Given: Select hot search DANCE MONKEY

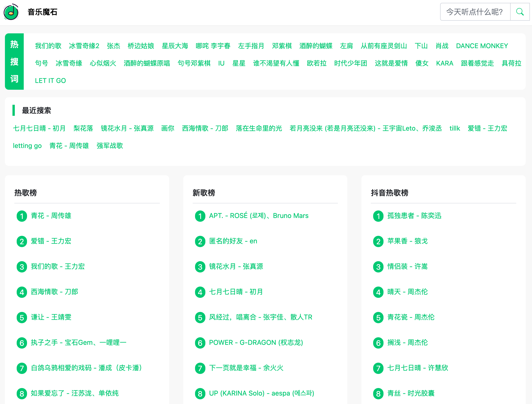Looking at the screenshot, I should (482, 46).
